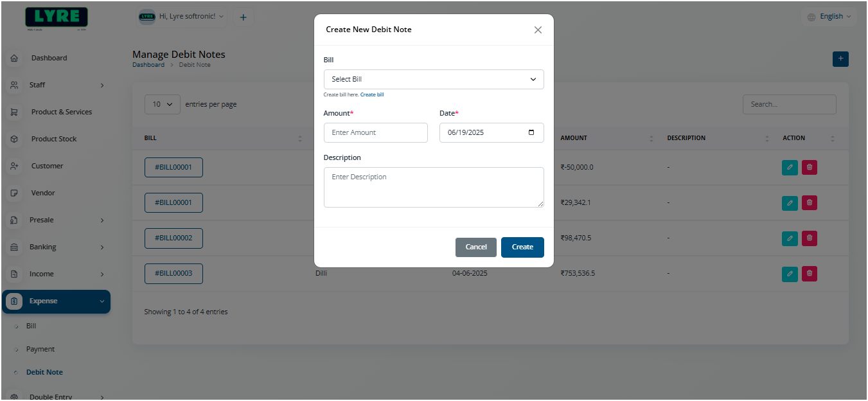Screen dimensions: 868x401
Task: Select the Product Stock cube icon
Action: (13, 139)
